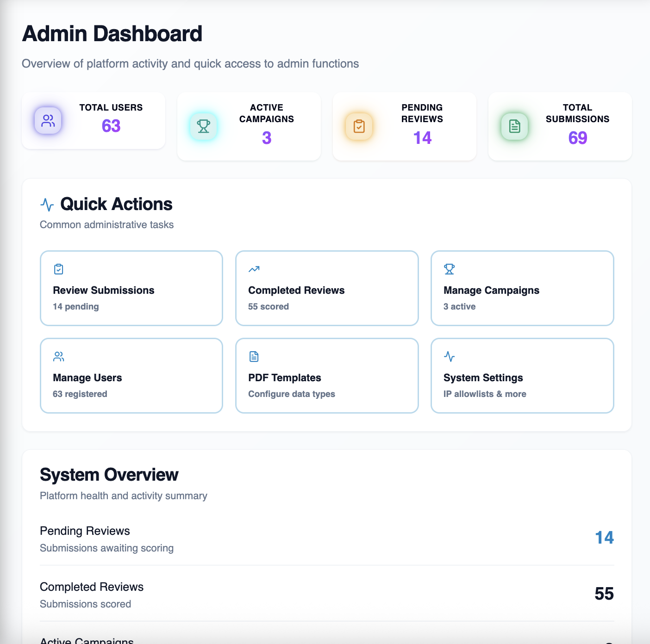Open System Settings tile

pyautogui.click(x=522, y=376)
